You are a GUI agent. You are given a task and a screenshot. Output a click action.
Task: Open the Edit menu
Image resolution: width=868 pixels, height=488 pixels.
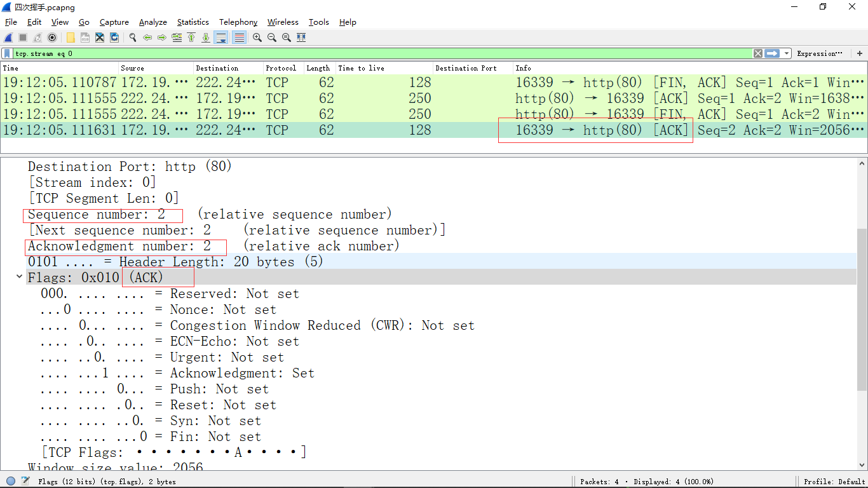pos(34,22)
